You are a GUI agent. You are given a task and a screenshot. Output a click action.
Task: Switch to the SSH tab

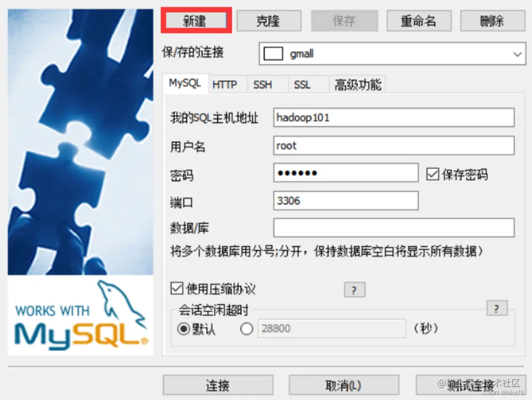click(x=262, y=85)
